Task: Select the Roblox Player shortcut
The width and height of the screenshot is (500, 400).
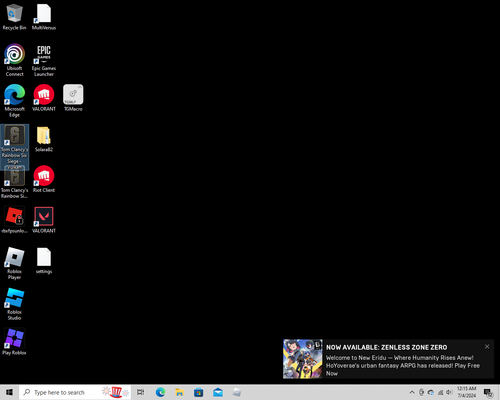Action: 14,263
